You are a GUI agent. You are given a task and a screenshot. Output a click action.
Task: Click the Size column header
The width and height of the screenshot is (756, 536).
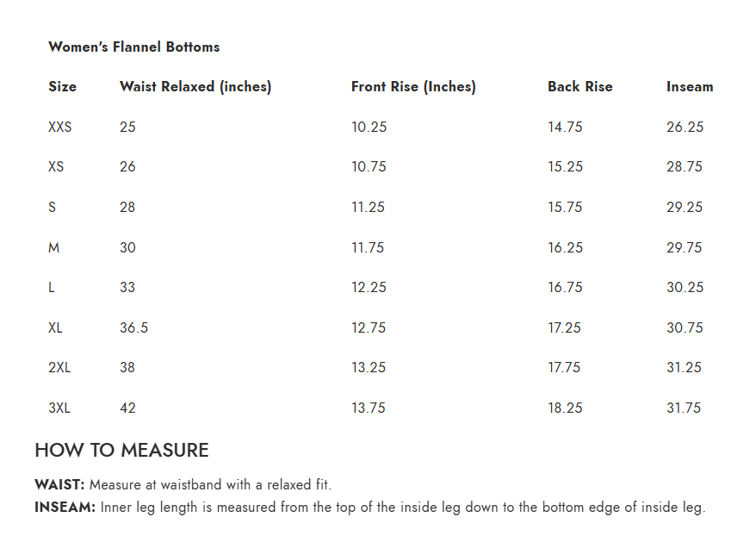point(62,86)
